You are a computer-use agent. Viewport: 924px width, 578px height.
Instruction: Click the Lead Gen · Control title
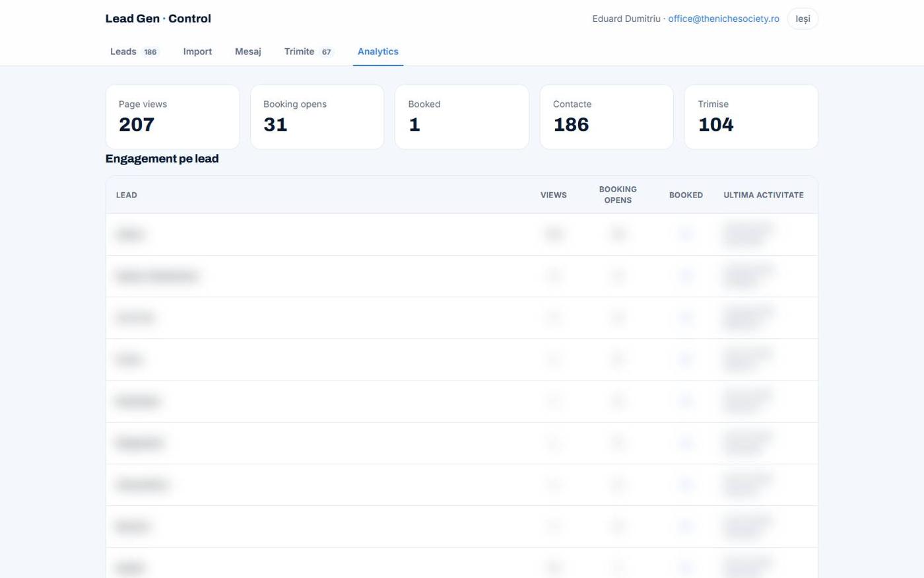coord(158,18)
